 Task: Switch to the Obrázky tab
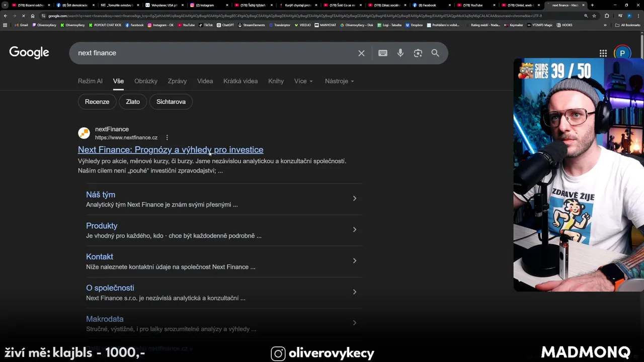[146, 81]
